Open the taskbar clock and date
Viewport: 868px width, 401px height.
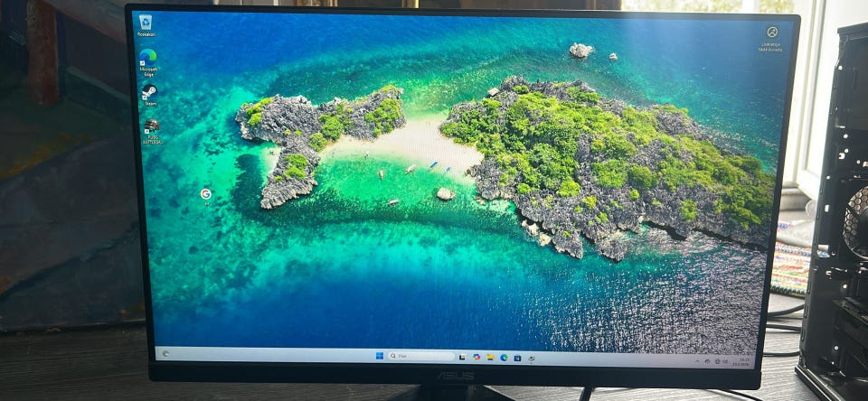741,362
